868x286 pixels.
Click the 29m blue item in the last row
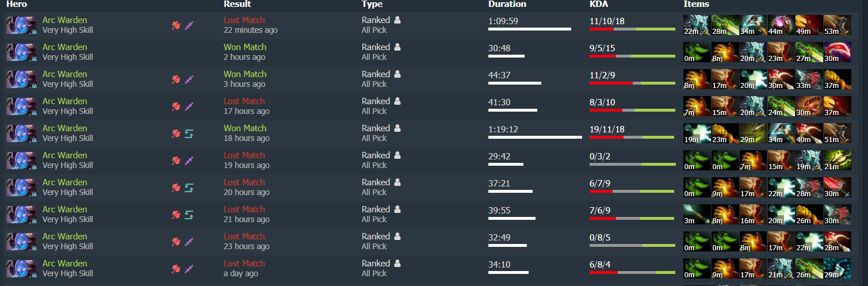point(837,269)
